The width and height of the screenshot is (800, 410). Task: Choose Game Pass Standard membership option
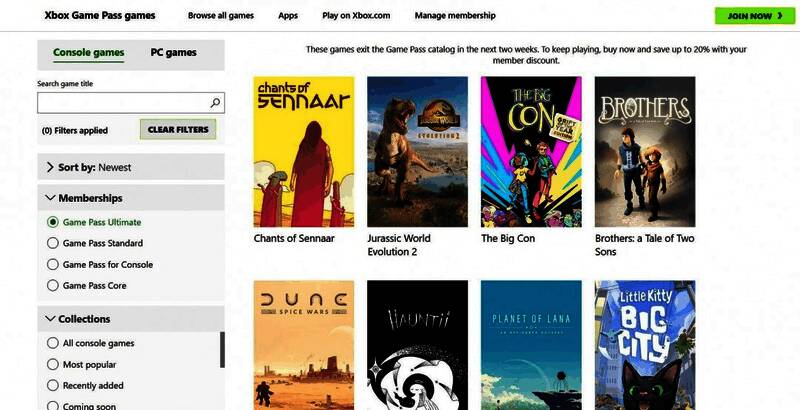click(x=53, y=243)
